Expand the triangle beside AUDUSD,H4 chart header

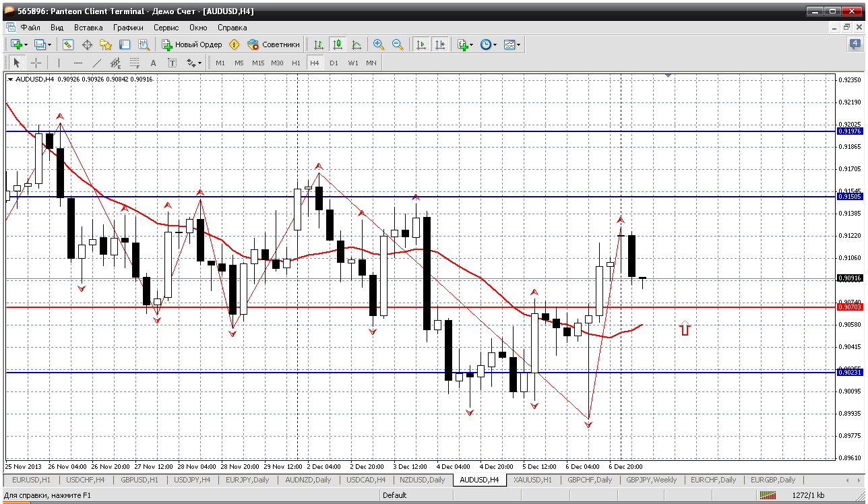10,80
